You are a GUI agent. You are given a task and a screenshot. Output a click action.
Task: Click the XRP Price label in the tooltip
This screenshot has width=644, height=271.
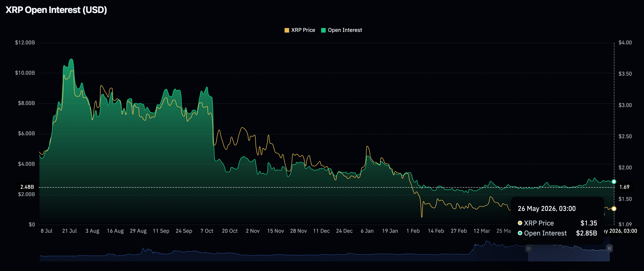(x=539, y=223)
